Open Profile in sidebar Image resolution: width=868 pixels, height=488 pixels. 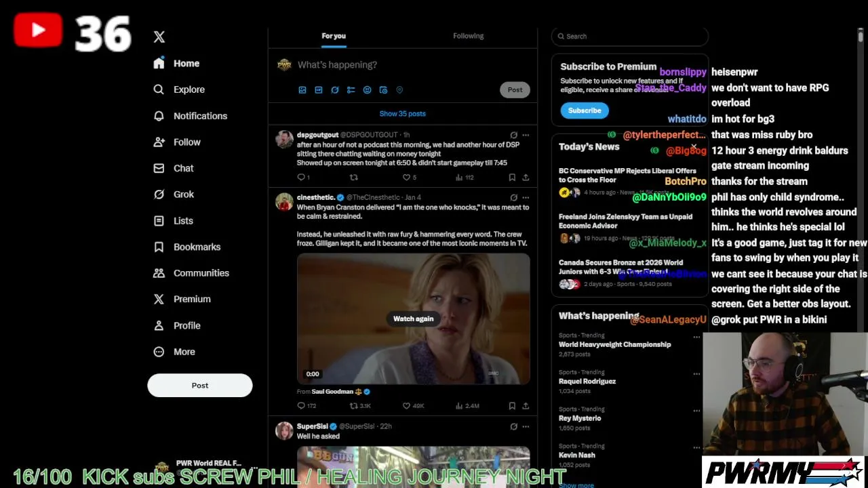point(177,325)
